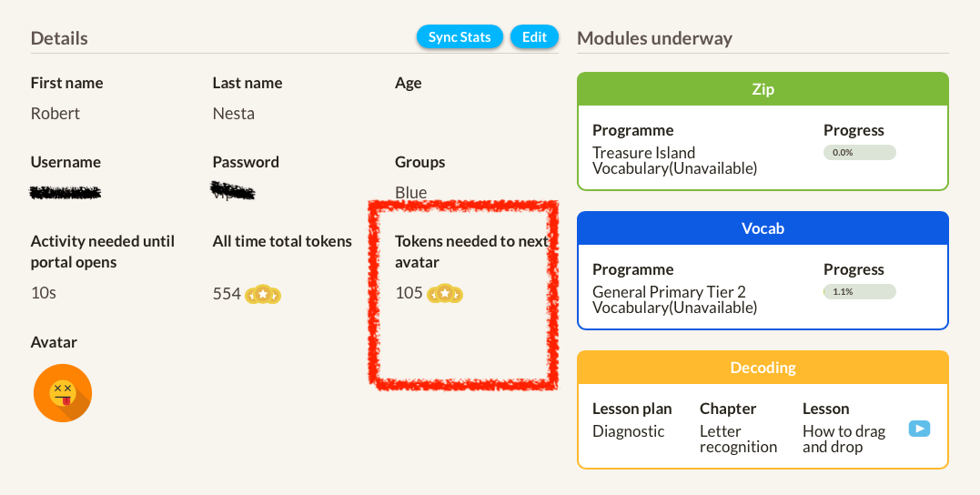Click the Treasure Island Vocabulary programme text
980x495 pixels.
(x=674, y=161)
